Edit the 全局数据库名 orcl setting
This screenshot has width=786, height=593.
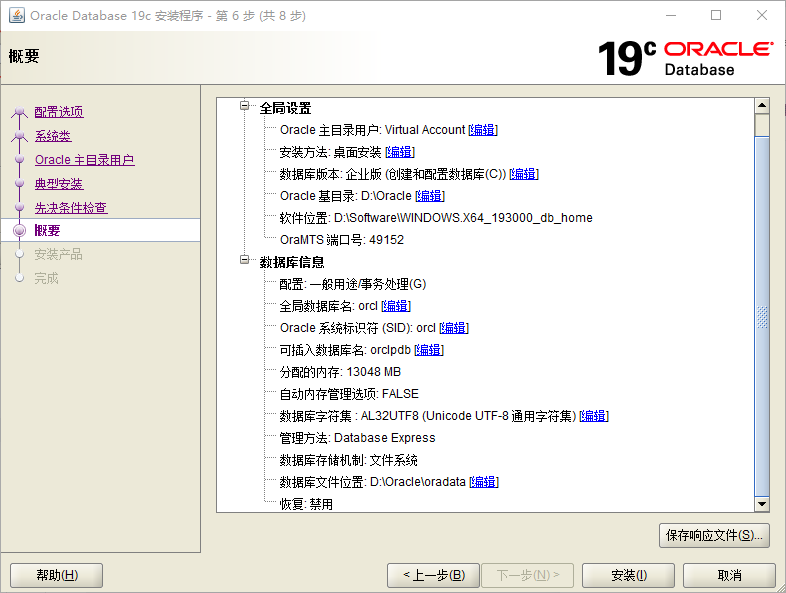396,306
